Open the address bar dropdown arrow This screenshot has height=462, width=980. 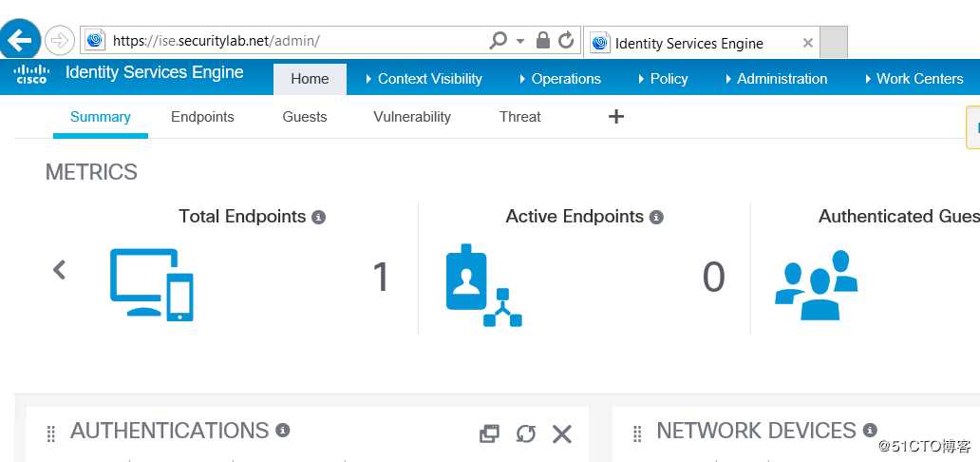point(520,42)
